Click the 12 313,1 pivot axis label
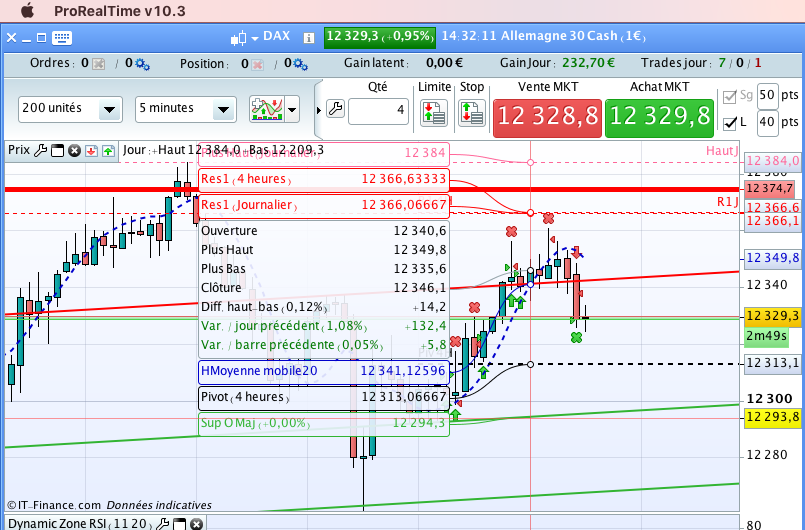The height and width of the screenshot is (530, 805). pos(773,363)
